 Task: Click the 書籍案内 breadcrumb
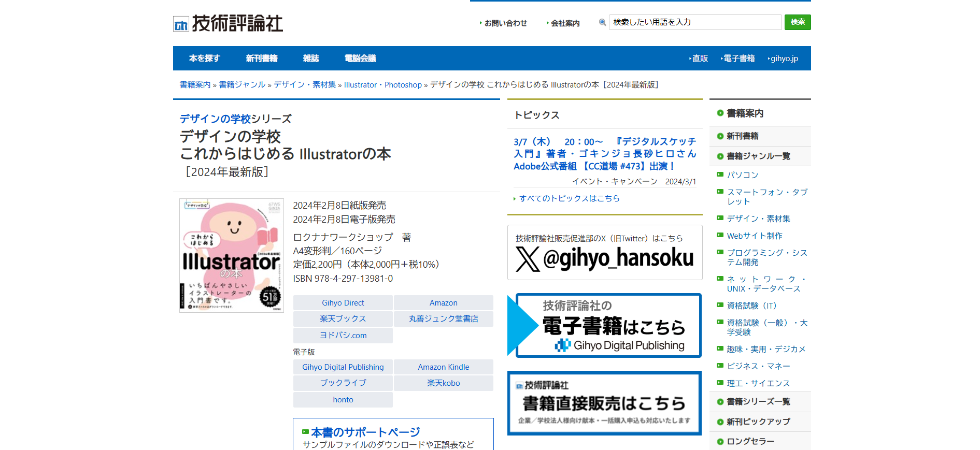[x=195, y=85]
